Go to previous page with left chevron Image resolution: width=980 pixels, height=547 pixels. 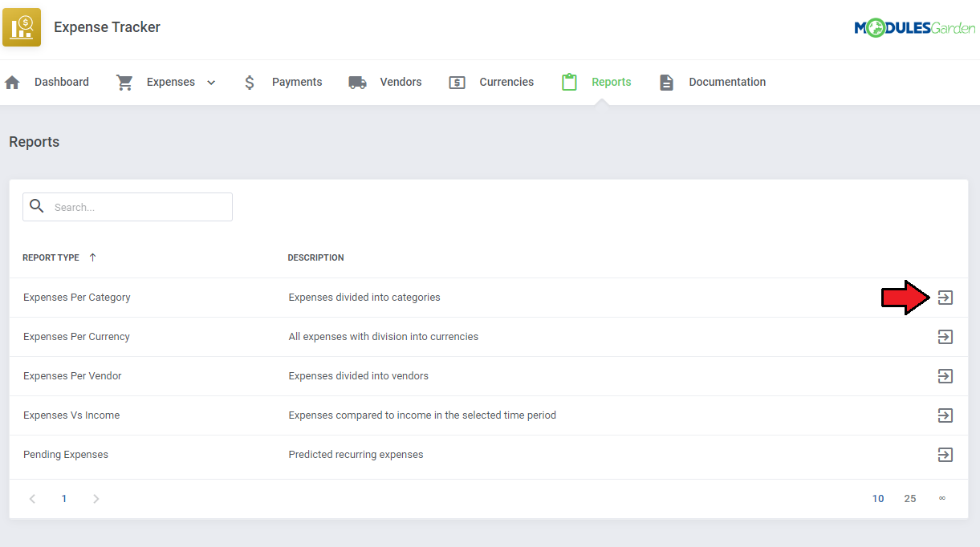pos(32,499)
